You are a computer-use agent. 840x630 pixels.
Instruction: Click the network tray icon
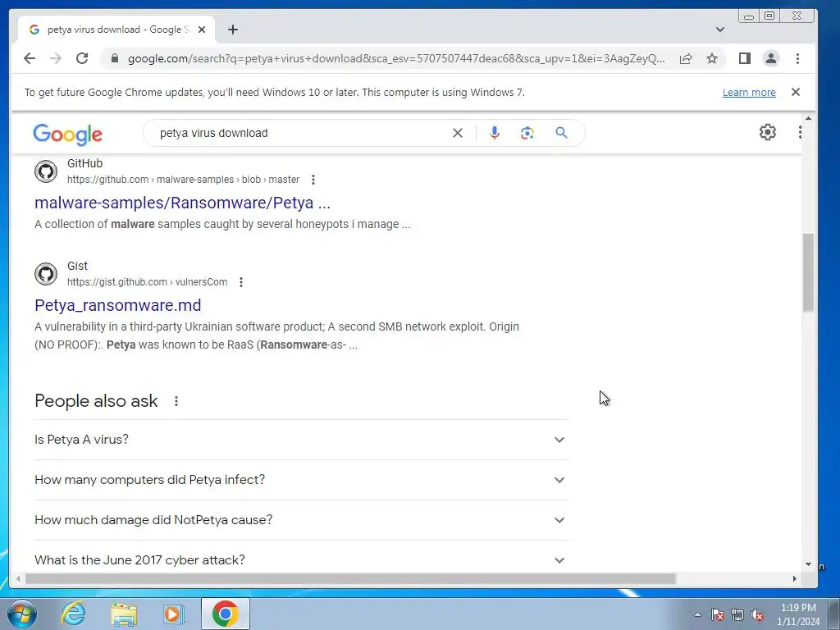click(x=737, y=614)
